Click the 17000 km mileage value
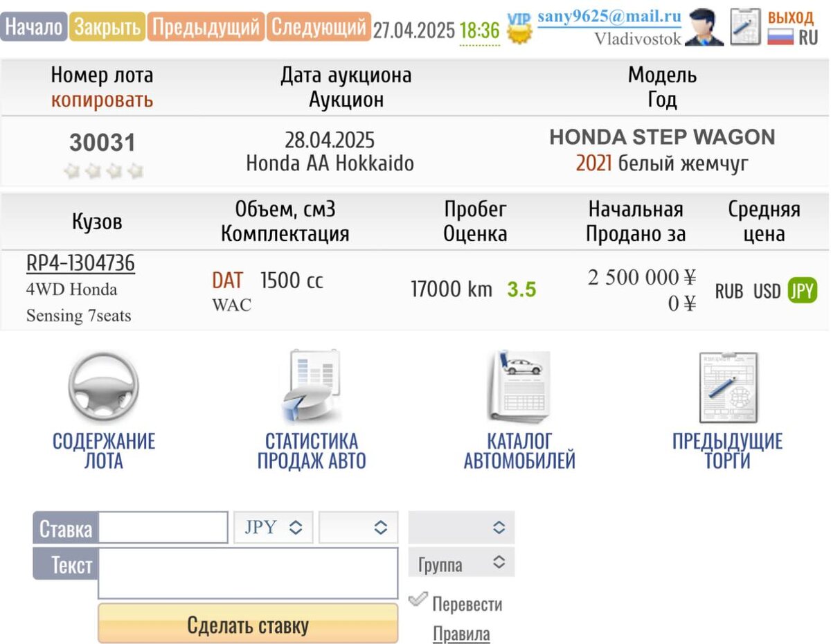The image size is (831, 644). (452, 289)
